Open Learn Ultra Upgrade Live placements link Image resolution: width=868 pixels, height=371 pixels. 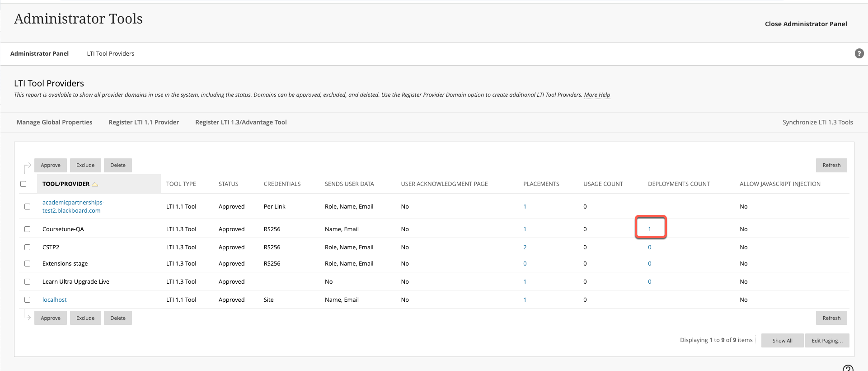point(525,281)
